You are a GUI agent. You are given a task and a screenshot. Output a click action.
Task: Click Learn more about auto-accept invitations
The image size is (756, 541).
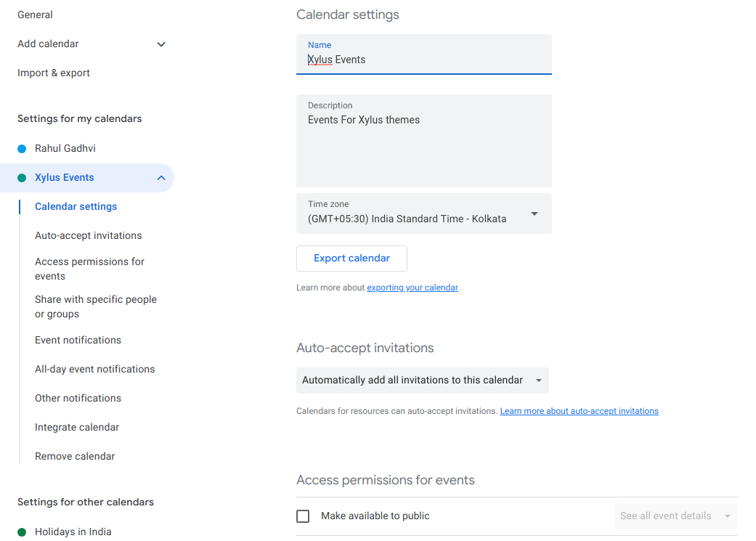(x=579, y=410)
